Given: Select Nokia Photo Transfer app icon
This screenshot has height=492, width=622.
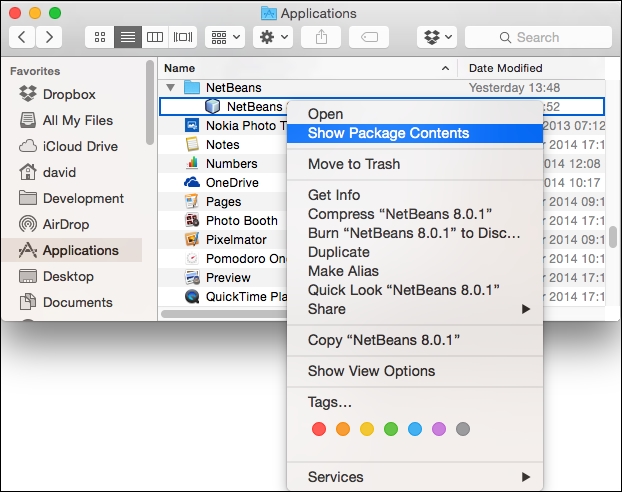Looking at the screenshot, I should (x=192, y=125).
